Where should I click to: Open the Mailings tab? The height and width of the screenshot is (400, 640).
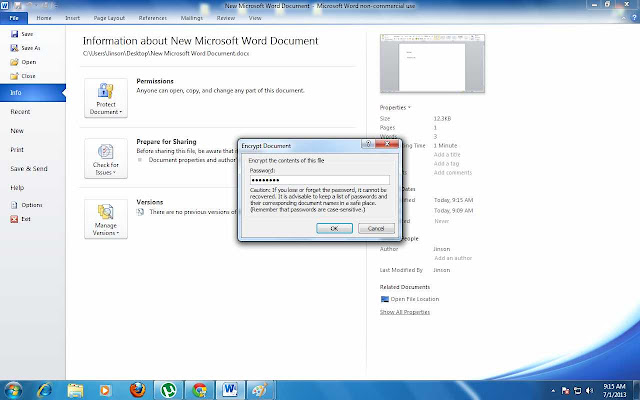click(191, 18)
